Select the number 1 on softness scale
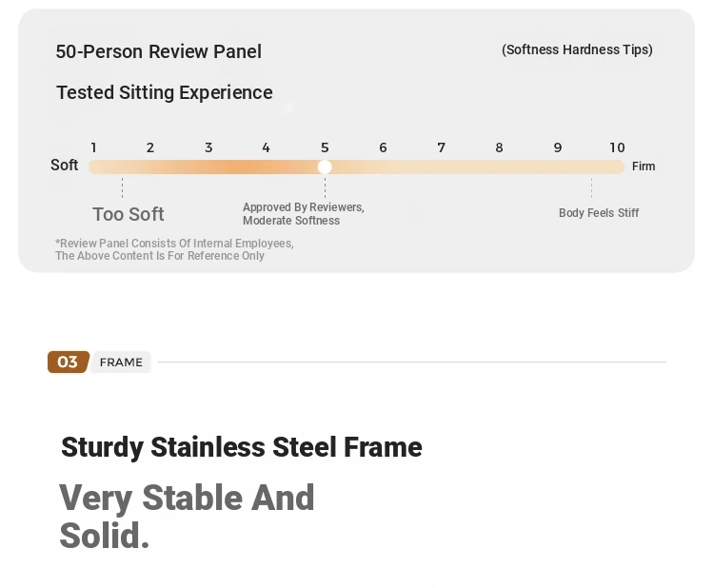Screen dimensions: 714x588 tap(93, 147)
